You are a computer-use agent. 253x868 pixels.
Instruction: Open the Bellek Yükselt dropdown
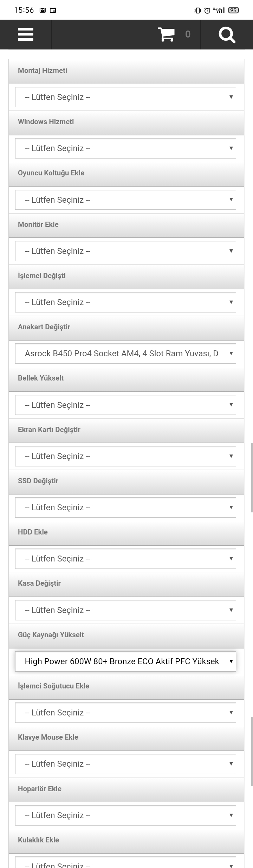coord(125,404)
